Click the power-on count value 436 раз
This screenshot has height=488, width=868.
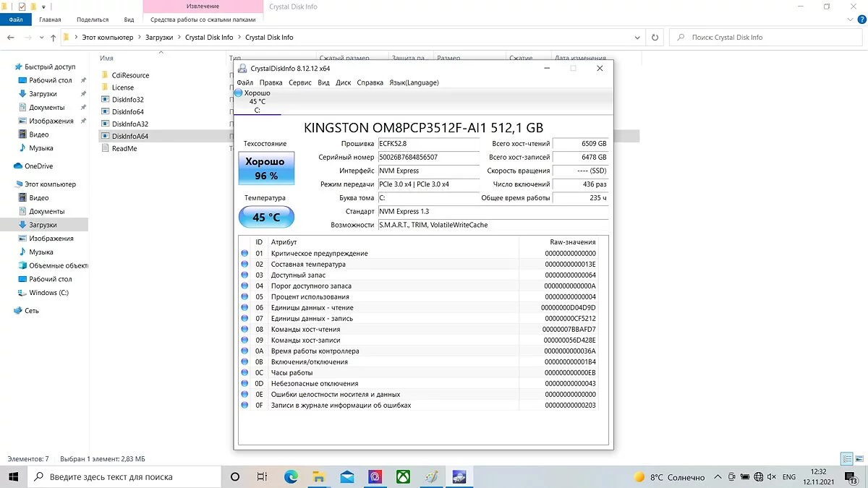click(580, 185)
